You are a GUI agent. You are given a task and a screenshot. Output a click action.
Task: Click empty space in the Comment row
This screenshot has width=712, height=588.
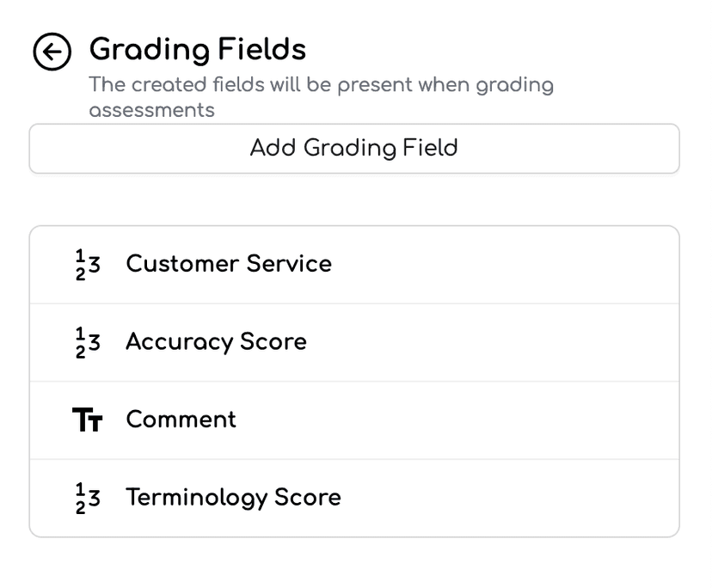(x=457, y=420)
